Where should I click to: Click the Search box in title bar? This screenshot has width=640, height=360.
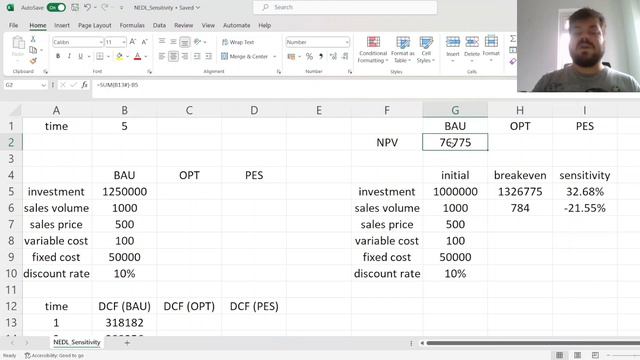point(345,7)
